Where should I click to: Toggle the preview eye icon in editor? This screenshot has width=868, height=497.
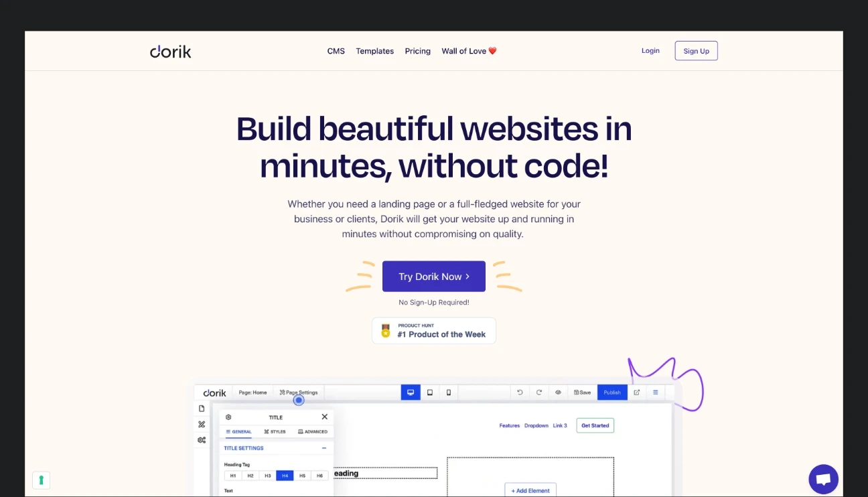point(558,393)
